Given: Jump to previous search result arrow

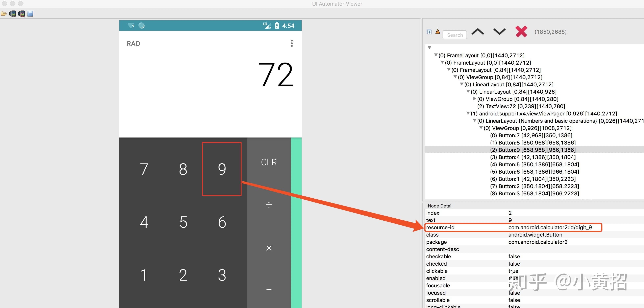Looking at the screenshot, I should click(477, 32).
